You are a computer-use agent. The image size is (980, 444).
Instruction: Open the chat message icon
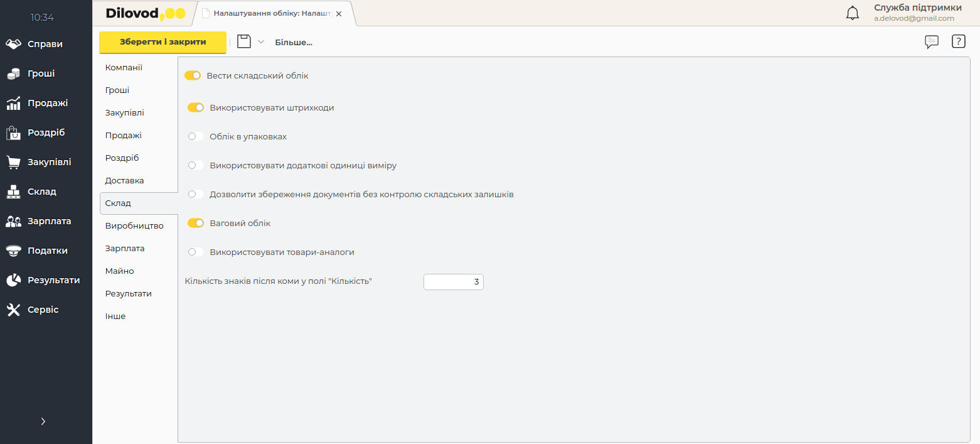(x=932, y=42)
